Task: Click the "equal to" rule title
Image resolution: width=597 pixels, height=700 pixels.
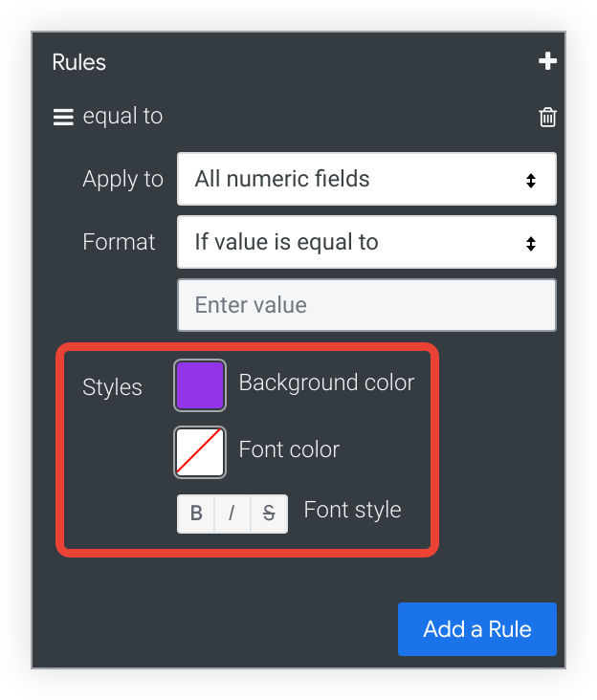Action: 122,117
